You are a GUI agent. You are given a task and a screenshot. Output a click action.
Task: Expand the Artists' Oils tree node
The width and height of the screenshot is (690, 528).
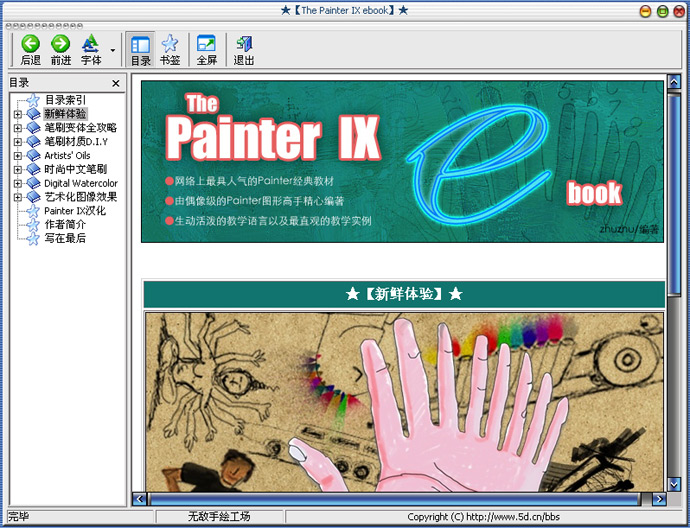(17, 156)
